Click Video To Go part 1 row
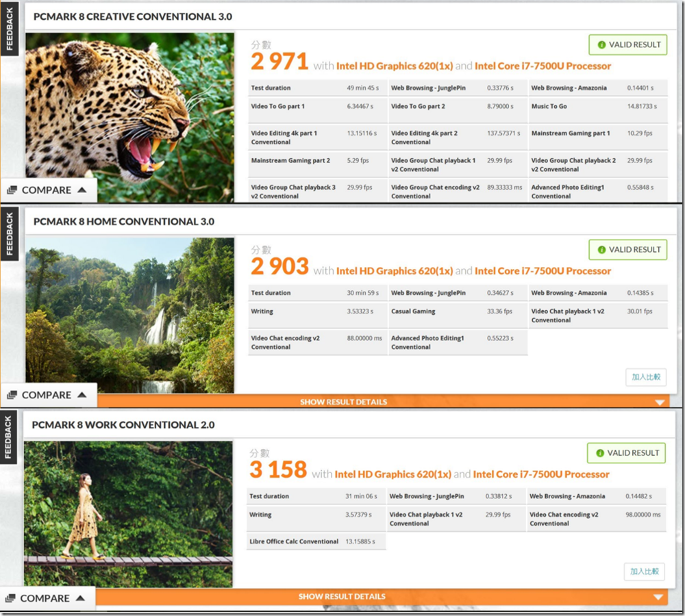Image resolution: width=685 pixels, height=616 pixels. [x=318, y=110]
